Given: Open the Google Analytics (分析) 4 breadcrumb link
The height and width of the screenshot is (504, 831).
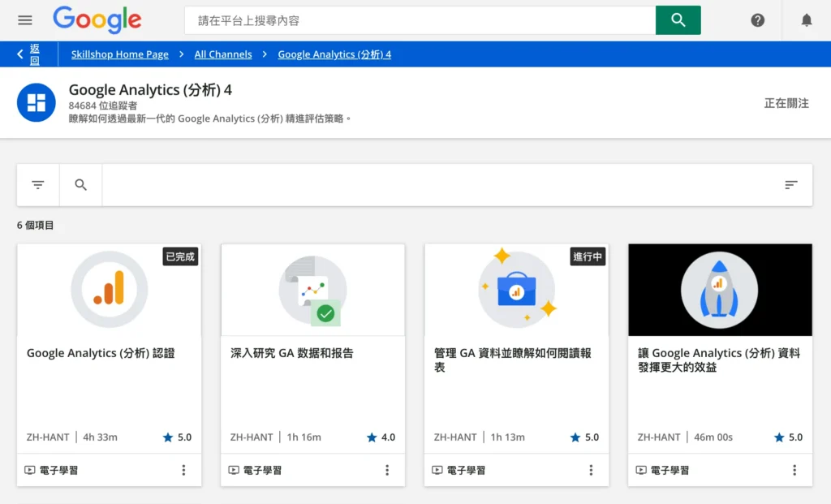Looking at the screenshot, I should point(334,54).
